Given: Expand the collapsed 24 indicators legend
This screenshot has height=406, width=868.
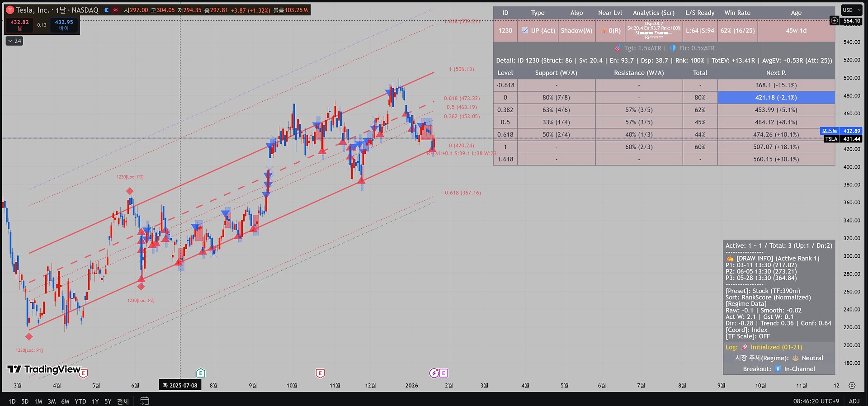Looking at the screenshot, I should 14,41.
